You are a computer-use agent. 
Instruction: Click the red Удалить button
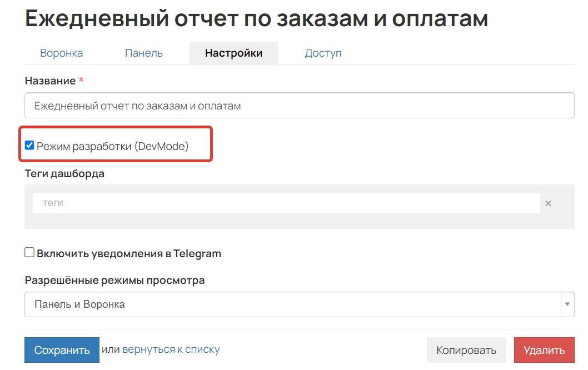tap(544, 350)
